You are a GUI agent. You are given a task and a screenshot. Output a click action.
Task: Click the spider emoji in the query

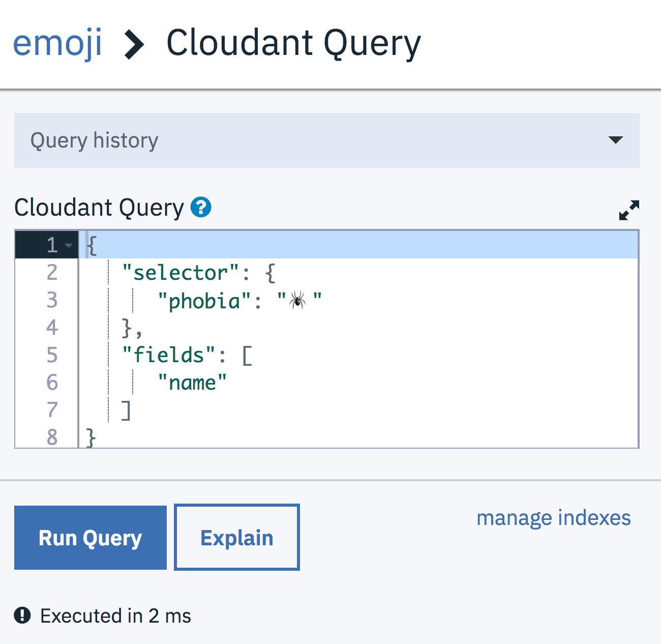pyautogui.click(x=297, y=300)
